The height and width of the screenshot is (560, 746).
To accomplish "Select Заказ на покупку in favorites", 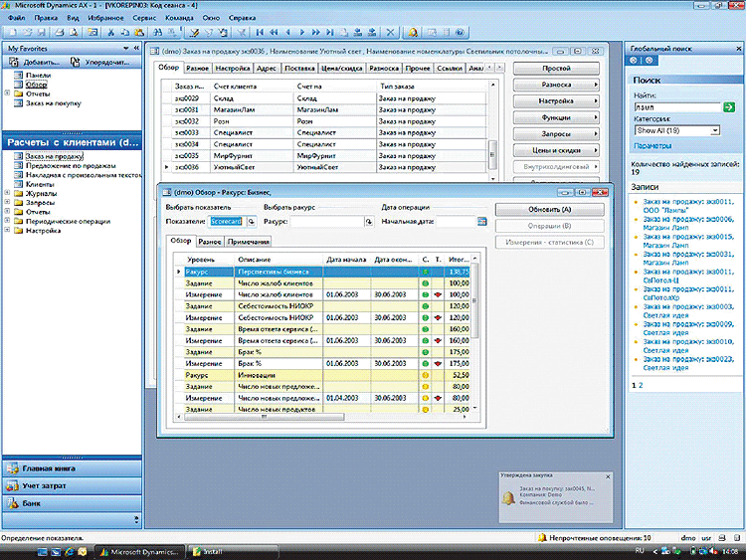I will click(54, 102).
